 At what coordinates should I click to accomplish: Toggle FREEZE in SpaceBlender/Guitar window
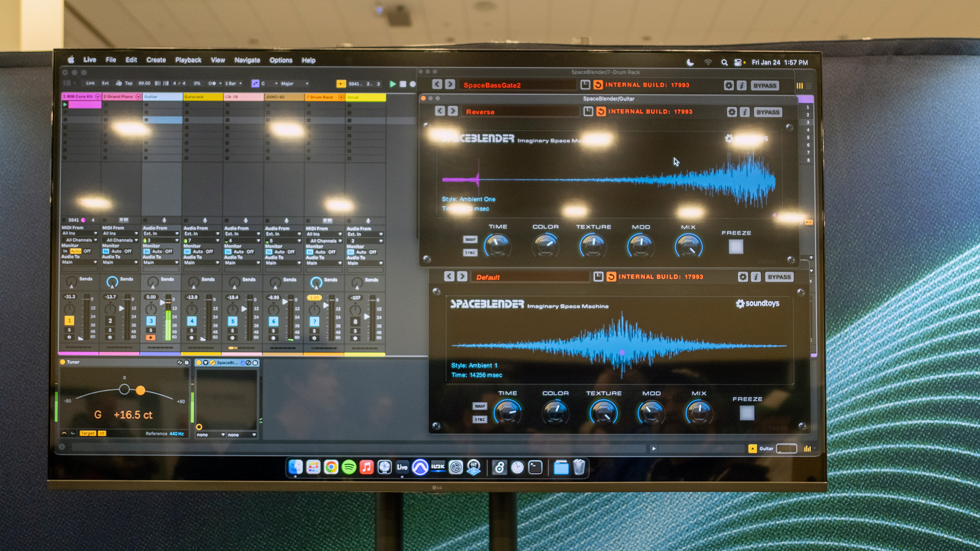click(736, 247)
